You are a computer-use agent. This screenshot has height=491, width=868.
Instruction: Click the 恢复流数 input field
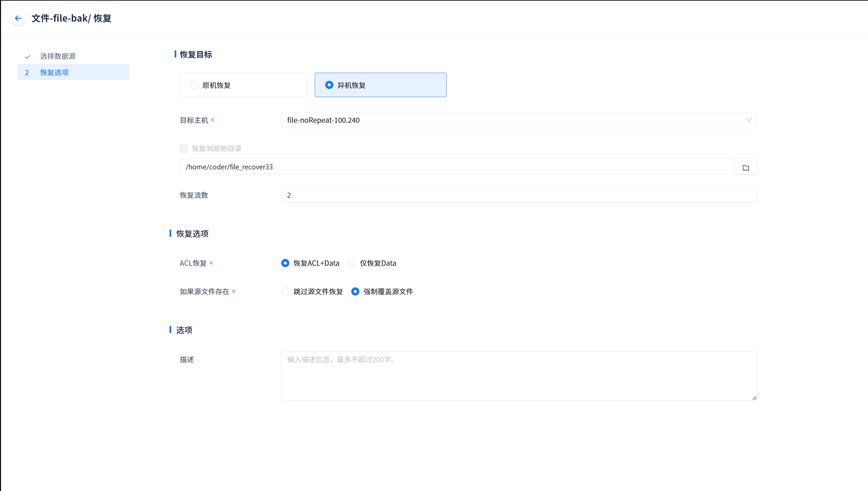tap(519, 195)
